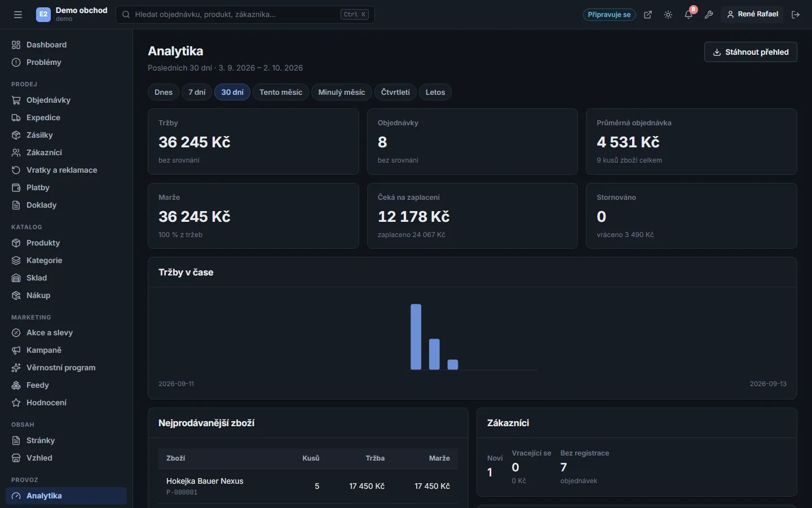Open Dashboard from sidebar
Screen dimensions: 812x508
66,45
